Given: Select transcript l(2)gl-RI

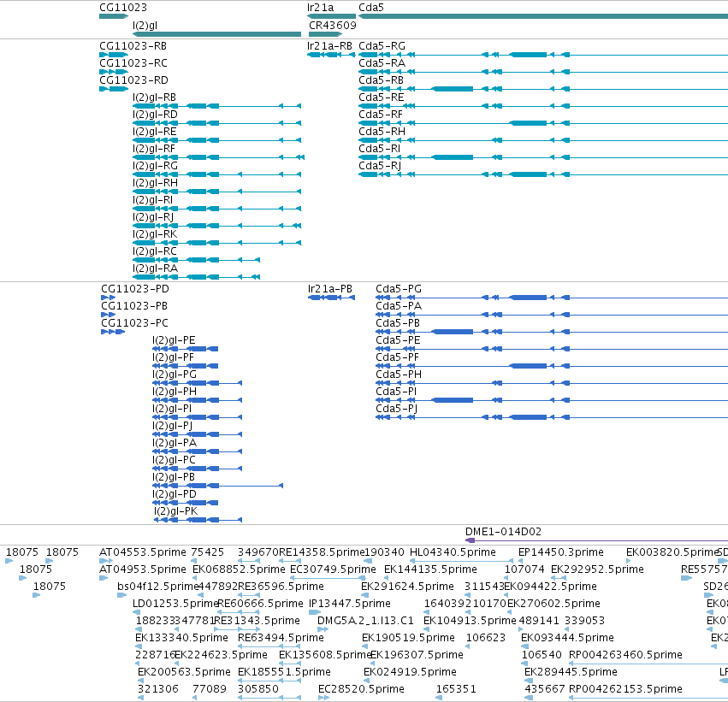Looking at the screenshot, I should 152,200.
